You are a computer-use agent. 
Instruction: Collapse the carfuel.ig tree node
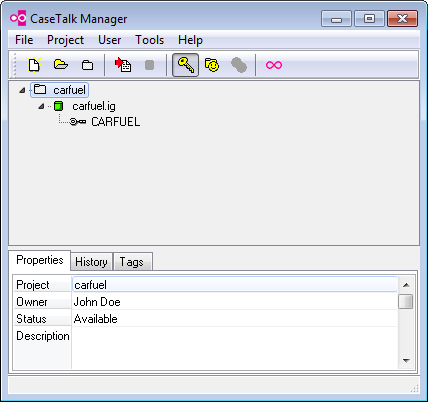click(x=41, y=106)
